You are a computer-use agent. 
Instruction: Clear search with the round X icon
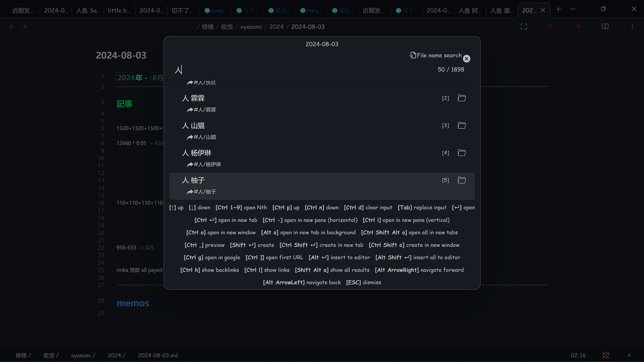pyautogui.click(x=467, y=59)
